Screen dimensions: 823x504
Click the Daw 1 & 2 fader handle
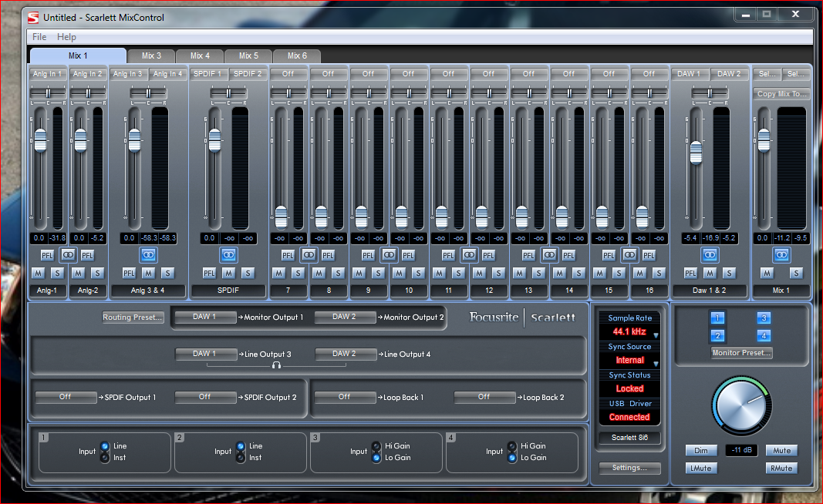tap(696, 153)
